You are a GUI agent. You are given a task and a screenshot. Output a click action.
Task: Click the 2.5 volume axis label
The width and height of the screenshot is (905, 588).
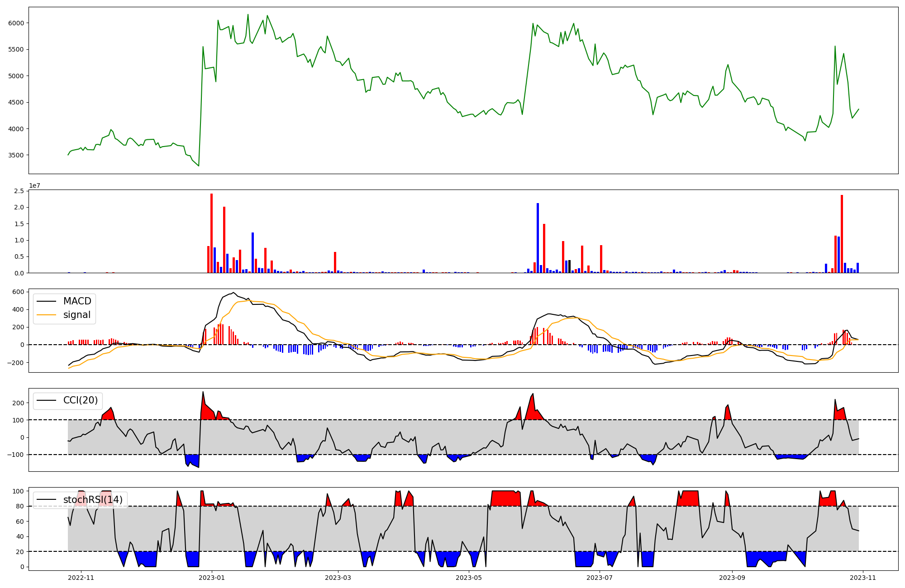(19, 191)
